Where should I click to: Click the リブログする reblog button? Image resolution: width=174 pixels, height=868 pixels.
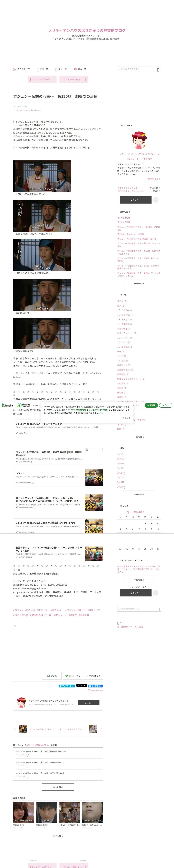pos(93,676)
